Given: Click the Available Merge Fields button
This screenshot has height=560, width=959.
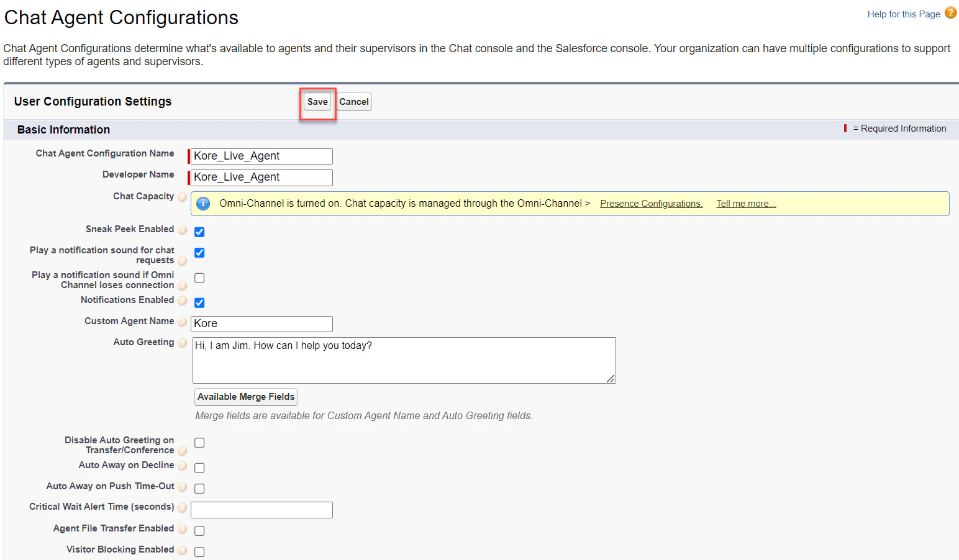Looking at the screenshot, I should tap(245, 397).
